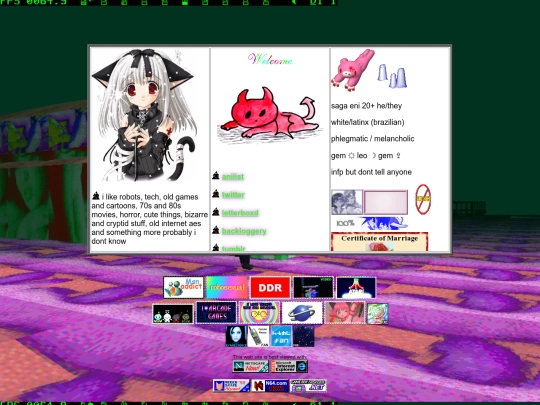Click 'This web site is best viewed with' text
540x405 pixels.
pos(269,357)
